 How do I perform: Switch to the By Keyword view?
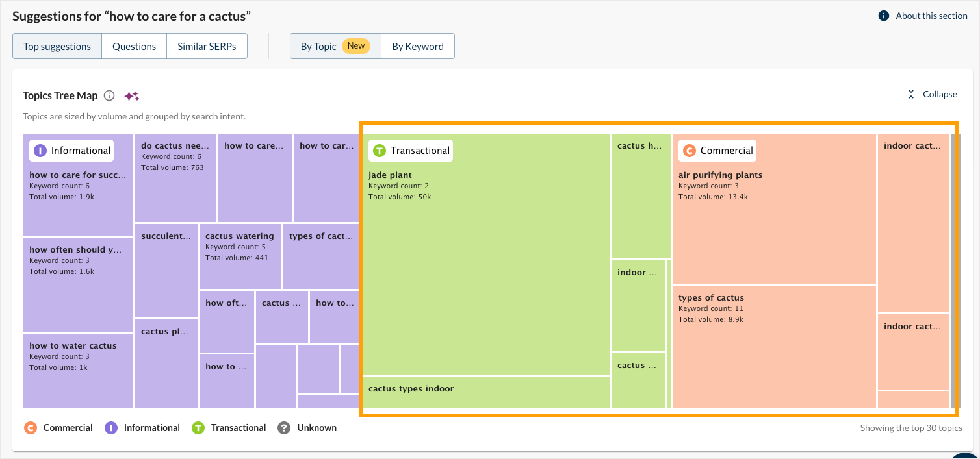point(417,46)
